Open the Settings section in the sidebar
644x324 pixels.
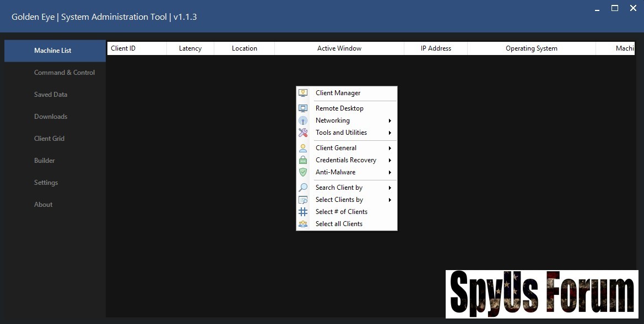[x=46, y=183]
